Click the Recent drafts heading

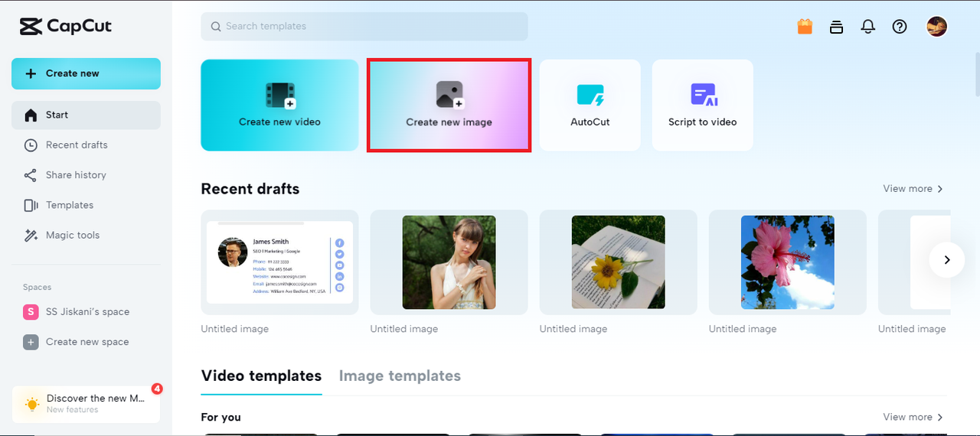click(x=250, y=189)
